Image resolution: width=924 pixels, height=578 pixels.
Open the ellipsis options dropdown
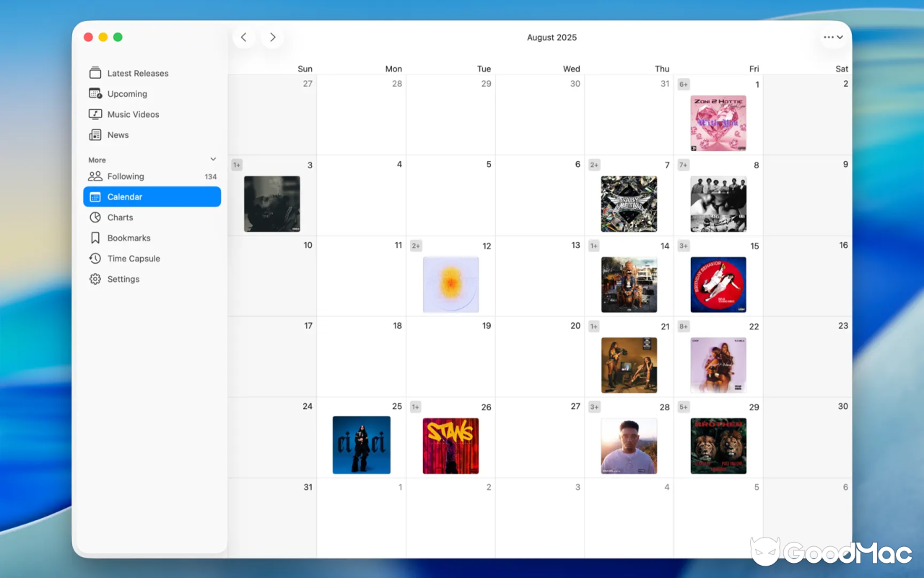pyautogui.click(x=833, y=38)
